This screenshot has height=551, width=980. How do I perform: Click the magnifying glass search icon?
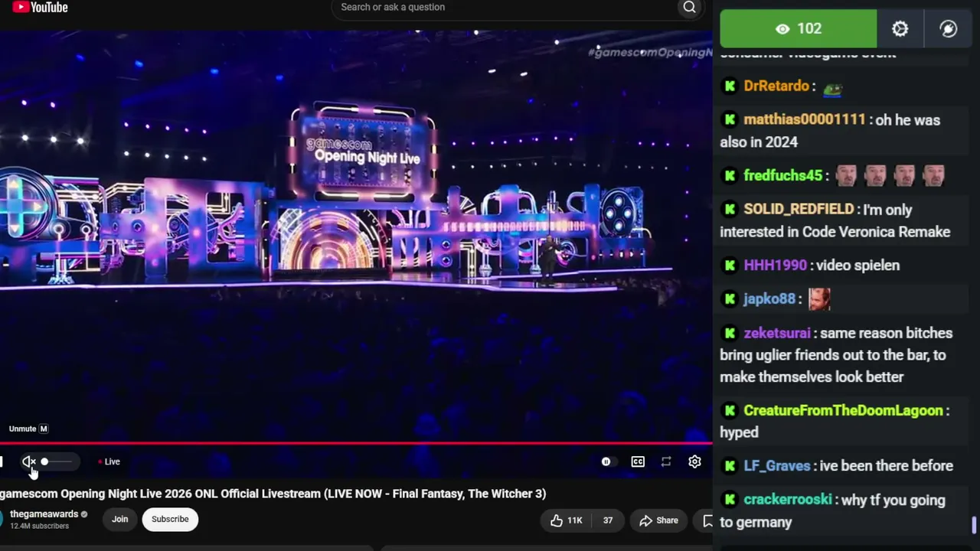[x=689, y=8]
